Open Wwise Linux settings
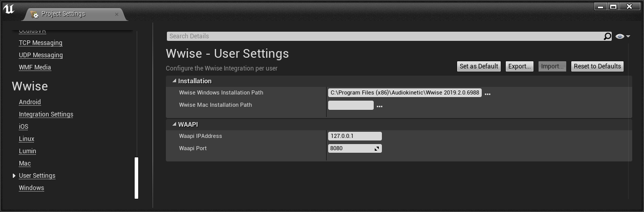 pyautogui.click(x=27, y=139)
